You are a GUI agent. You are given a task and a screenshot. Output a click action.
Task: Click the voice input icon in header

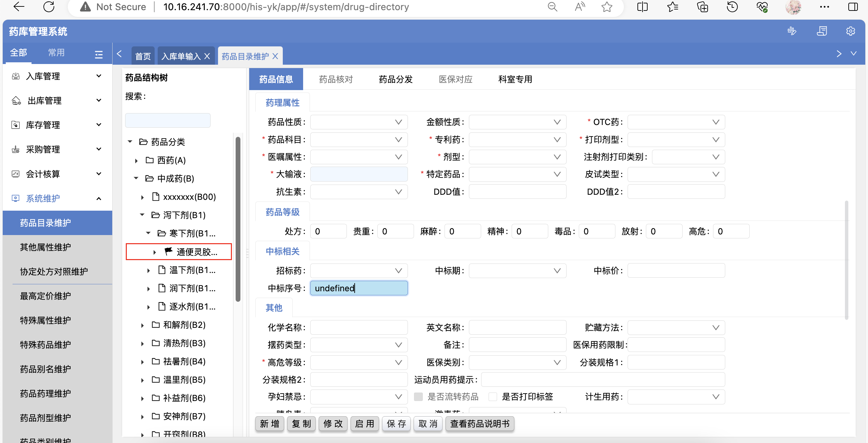coord(792,31)
